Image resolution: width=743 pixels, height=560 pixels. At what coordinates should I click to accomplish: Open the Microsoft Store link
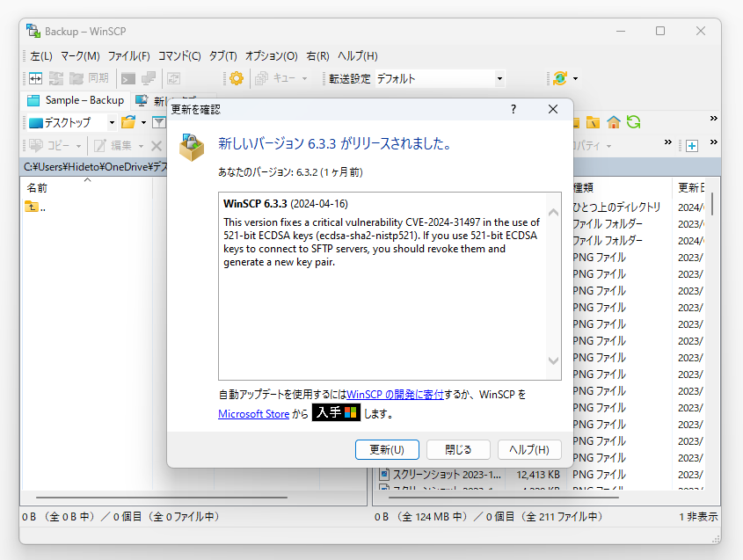click(253, 413)
